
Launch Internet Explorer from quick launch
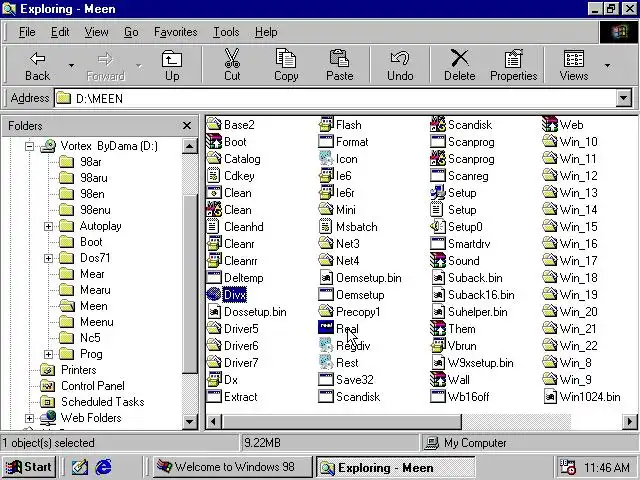point(103,467)
